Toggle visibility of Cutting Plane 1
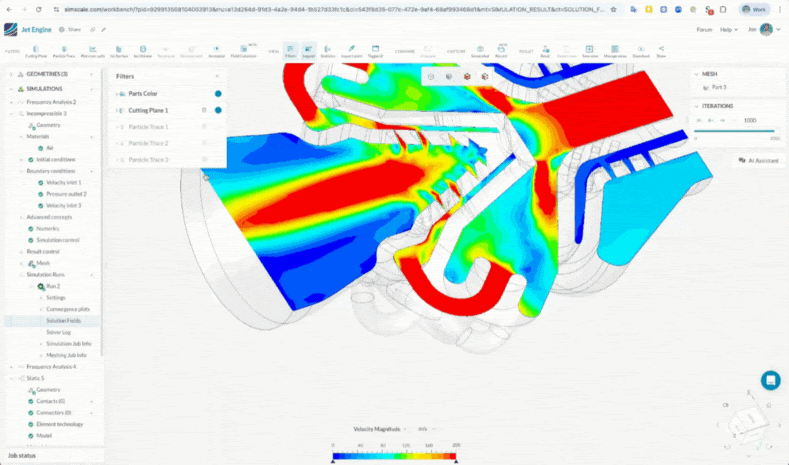The image size is (789, 465). coord(217,110)
